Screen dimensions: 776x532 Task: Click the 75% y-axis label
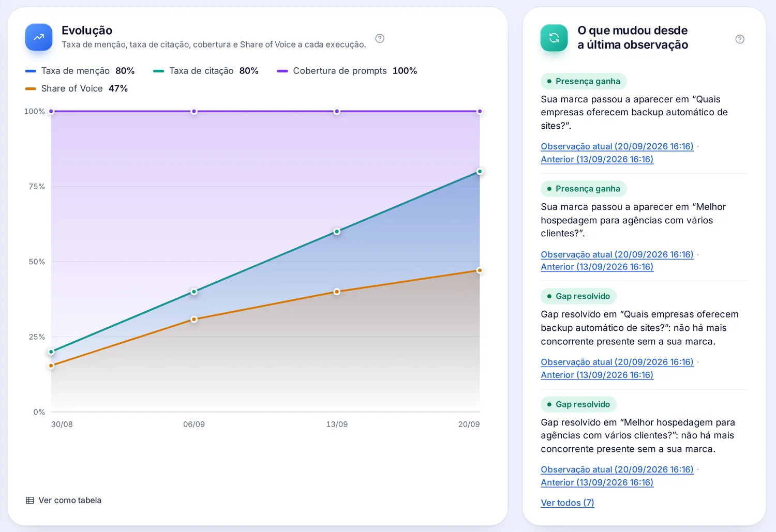[37, 187]
